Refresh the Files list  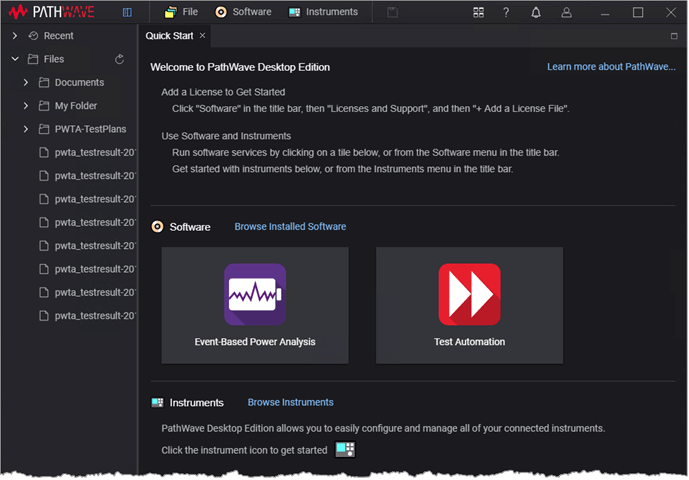tap(119, 59)
